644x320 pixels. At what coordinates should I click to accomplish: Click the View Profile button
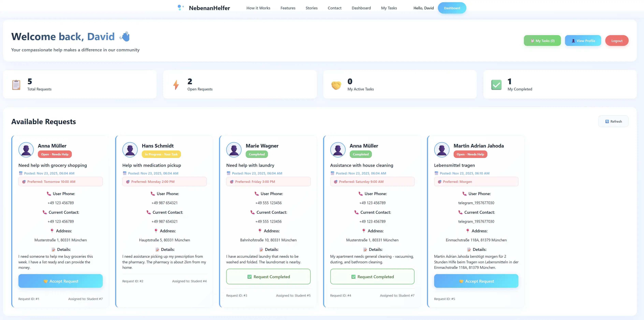(583, 41)
